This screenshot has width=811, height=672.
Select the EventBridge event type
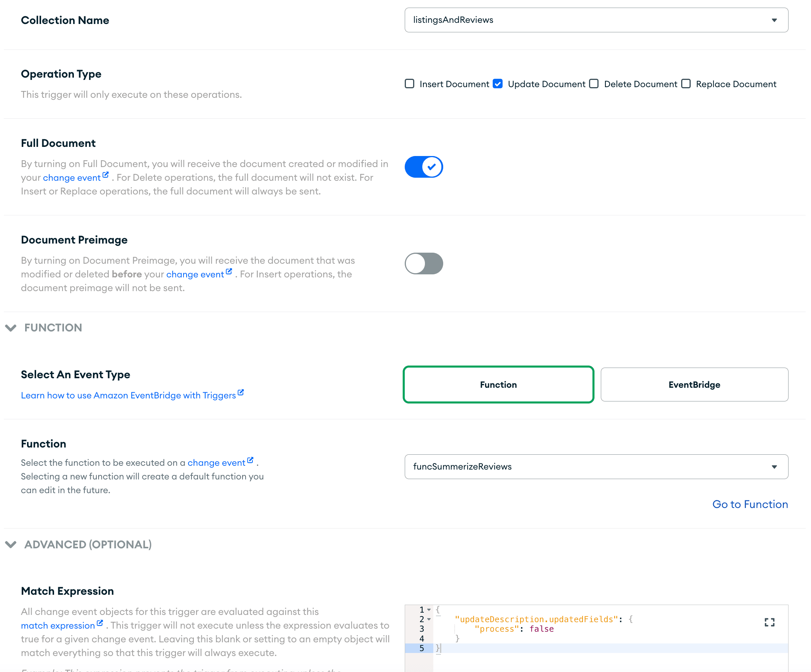coord(694,384)
